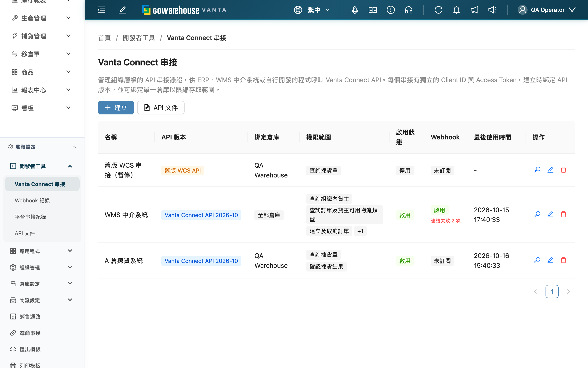The image size is (588, 368).
Task: Open API 文件 sidebar item
Action: click(42, 233)
